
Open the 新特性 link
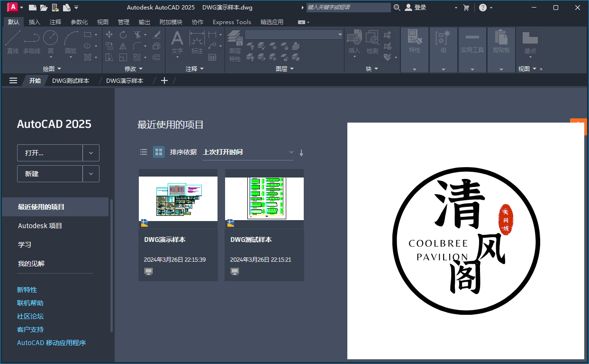[27, 290]
